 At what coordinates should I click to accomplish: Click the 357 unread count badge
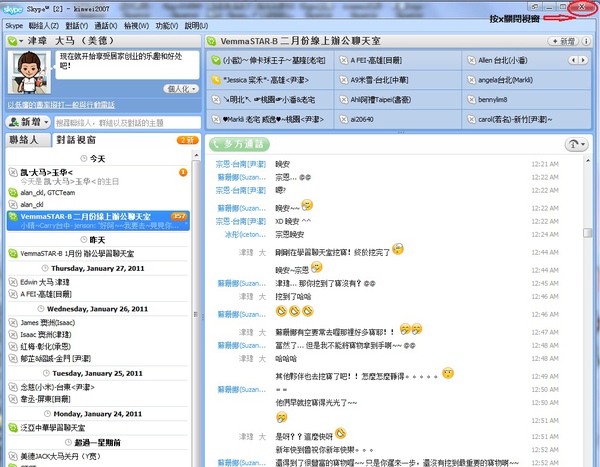coord(179,216)
